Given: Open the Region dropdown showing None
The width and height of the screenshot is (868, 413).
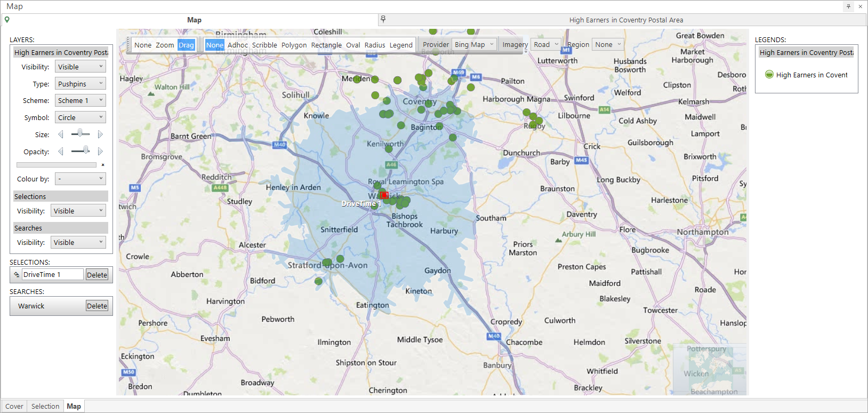Looking at the screenshot, I should (608, 44).
